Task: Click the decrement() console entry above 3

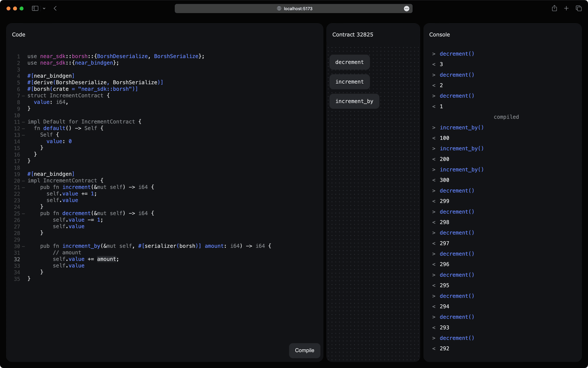Action: pos(457,54)
